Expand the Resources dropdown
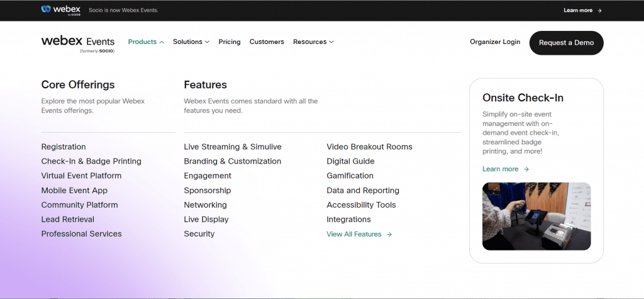 [x=313, y=42]
